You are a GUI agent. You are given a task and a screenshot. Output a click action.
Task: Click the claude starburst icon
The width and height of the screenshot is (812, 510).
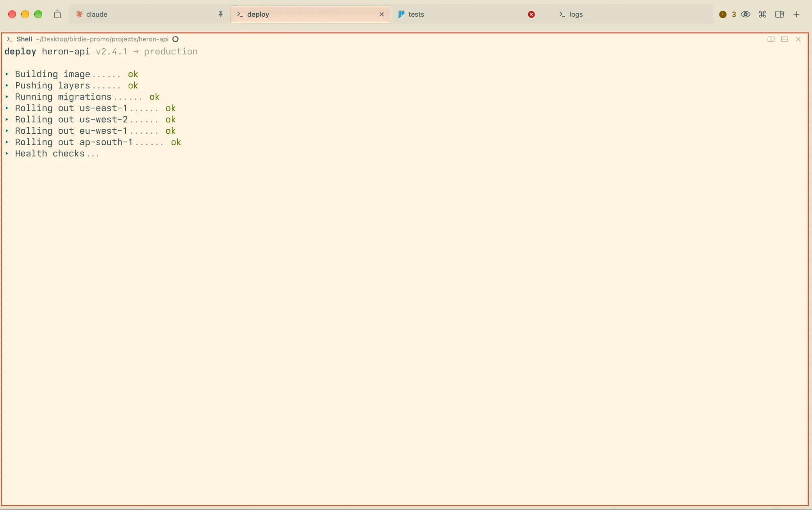pos(79,14)
